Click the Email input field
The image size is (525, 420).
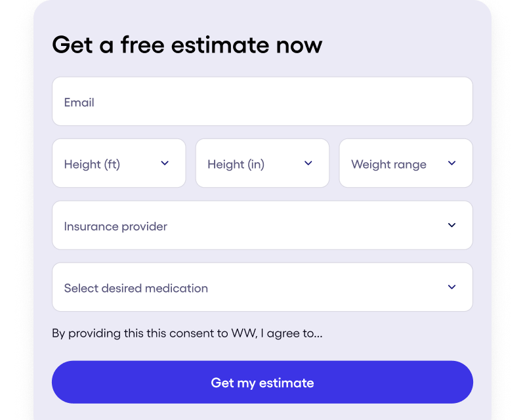(262, 102)
